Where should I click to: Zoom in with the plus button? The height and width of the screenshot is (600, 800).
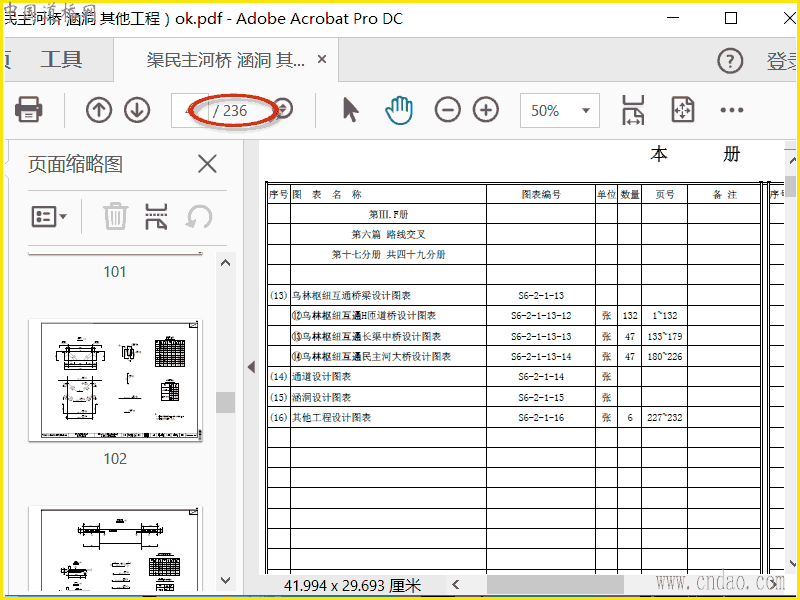pos(486,110)
